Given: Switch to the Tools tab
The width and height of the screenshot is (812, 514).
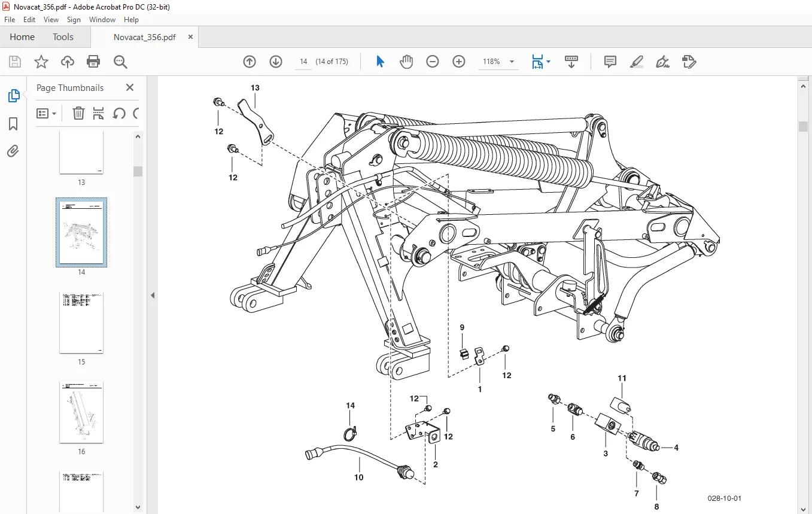Looking at the screenshot, I should click(x=63, y=37).
